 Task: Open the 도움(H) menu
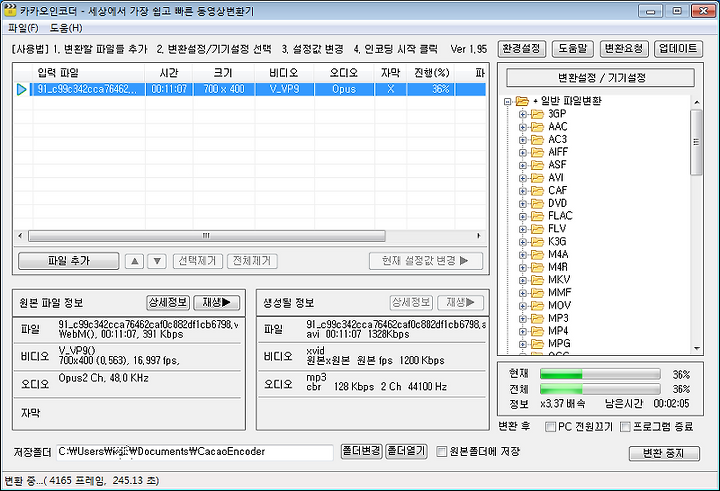(66, 28)
